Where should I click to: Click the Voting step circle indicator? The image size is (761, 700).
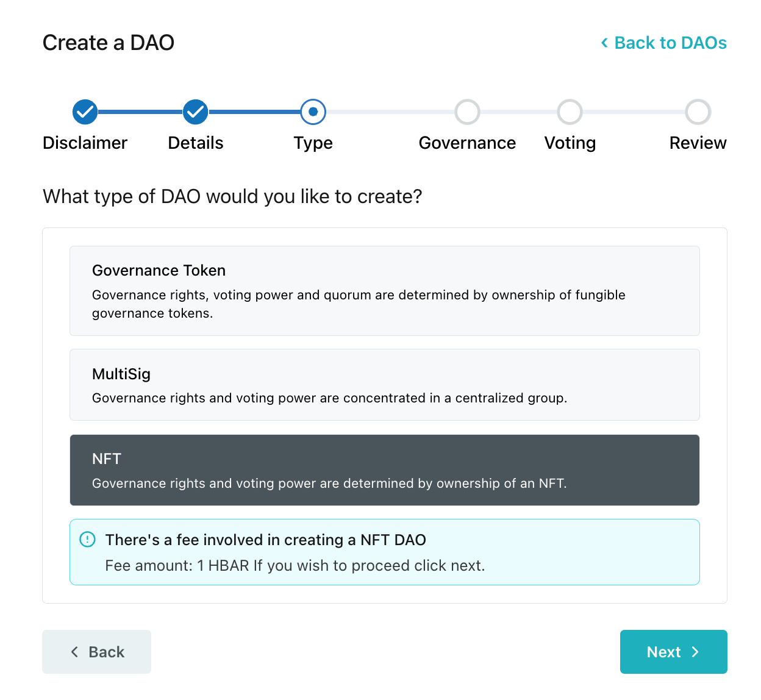(x=570, y=112)
